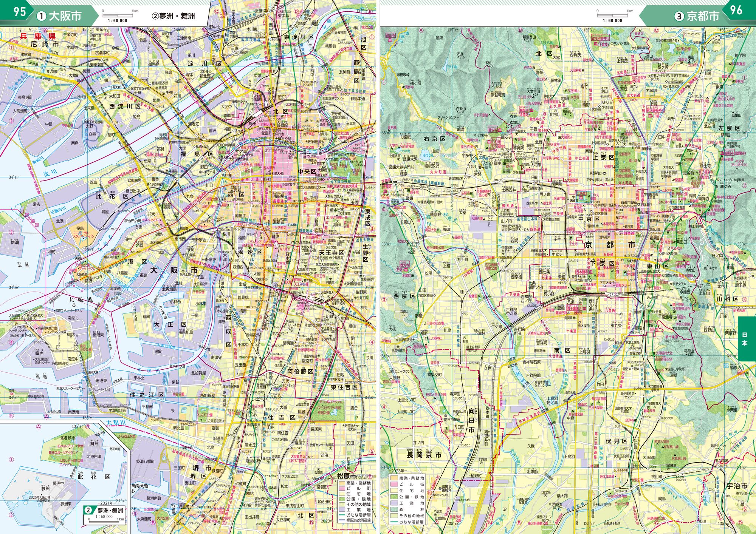Click the 都島区 ward label
Screen dimensions: 756x534
click(x=356, y=71)
